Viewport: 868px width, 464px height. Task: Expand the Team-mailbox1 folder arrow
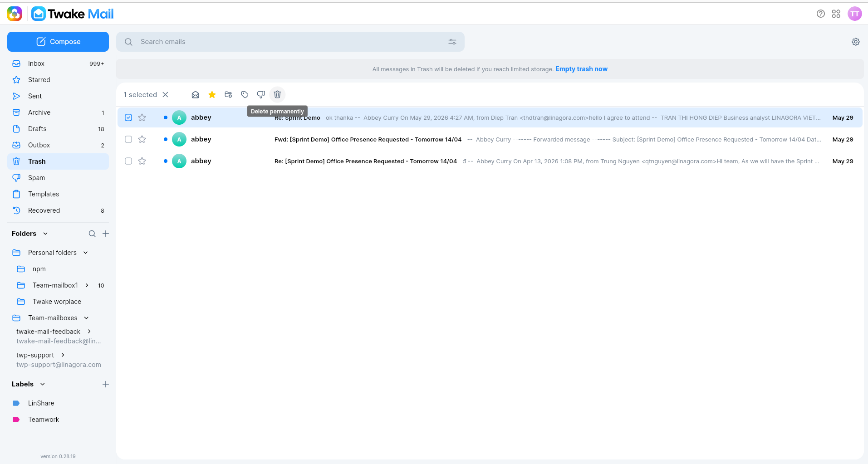coord(87,285)
